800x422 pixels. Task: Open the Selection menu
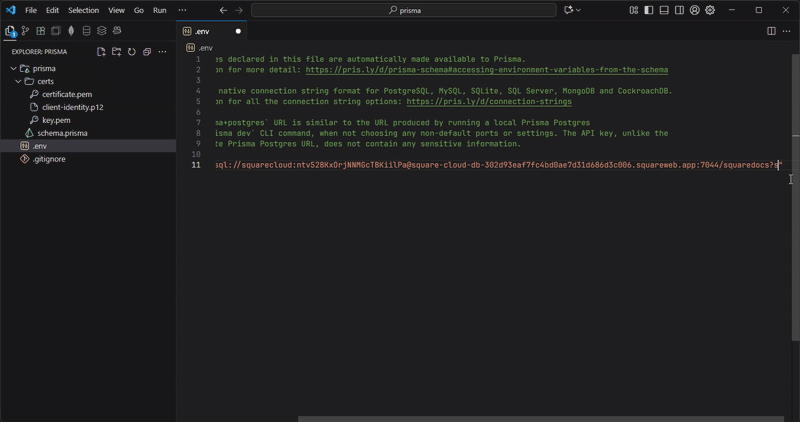coord(83,10)
